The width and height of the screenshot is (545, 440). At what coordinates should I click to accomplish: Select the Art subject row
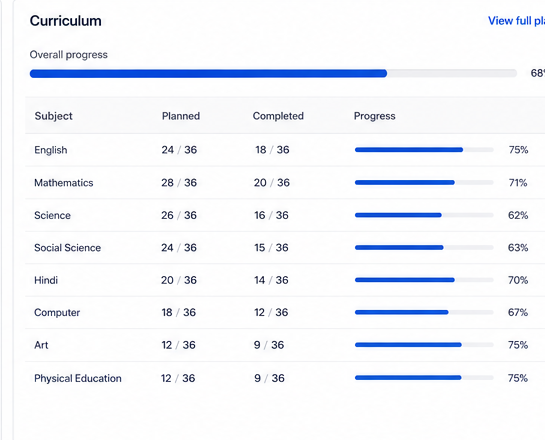coord(285,345)
